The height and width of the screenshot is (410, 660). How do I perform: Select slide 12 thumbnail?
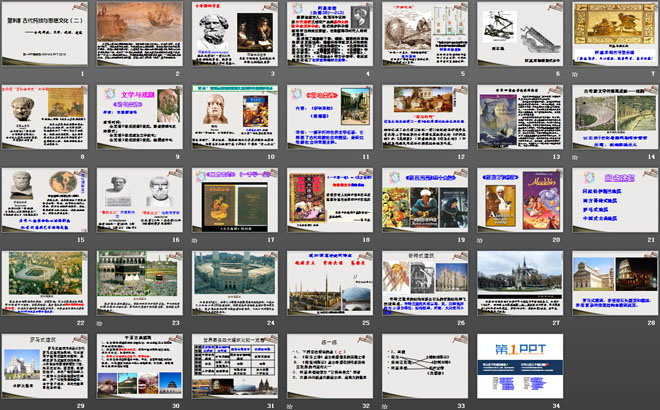(x=425, y=117)
